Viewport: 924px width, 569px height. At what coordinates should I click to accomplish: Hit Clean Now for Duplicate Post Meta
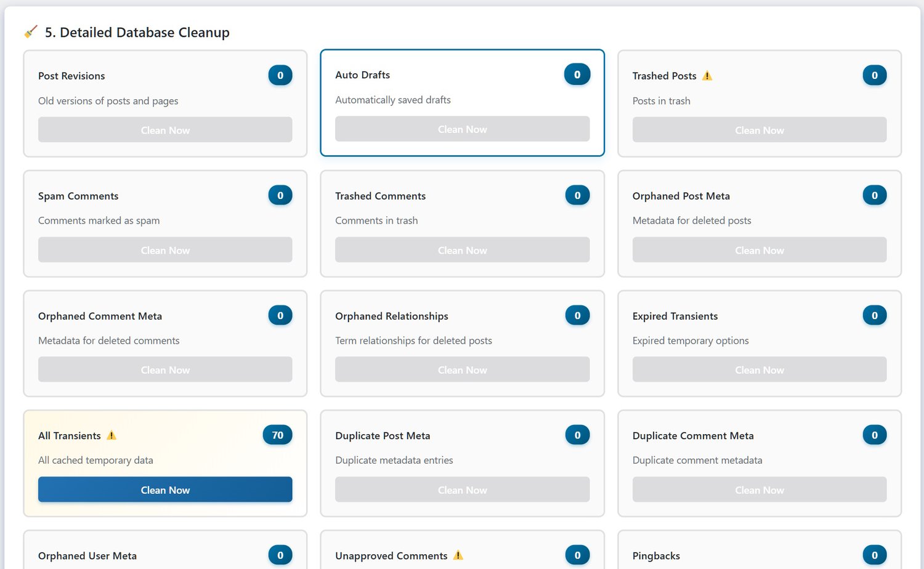(462, 490)
